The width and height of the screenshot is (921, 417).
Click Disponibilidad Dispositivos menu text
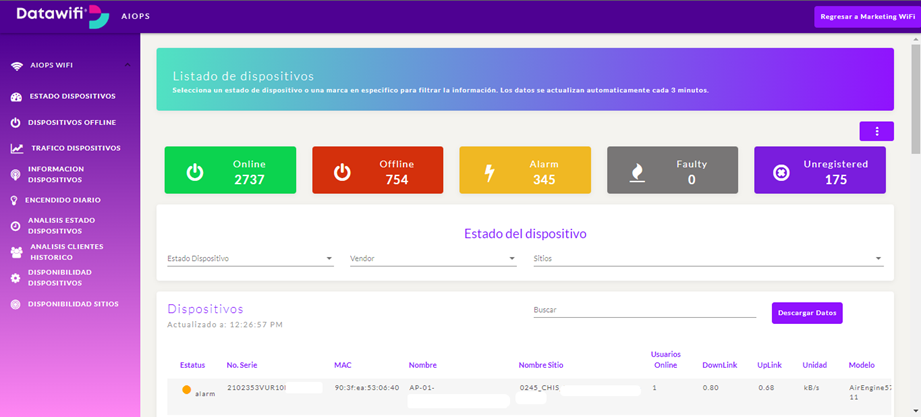(x=59, y=278)
